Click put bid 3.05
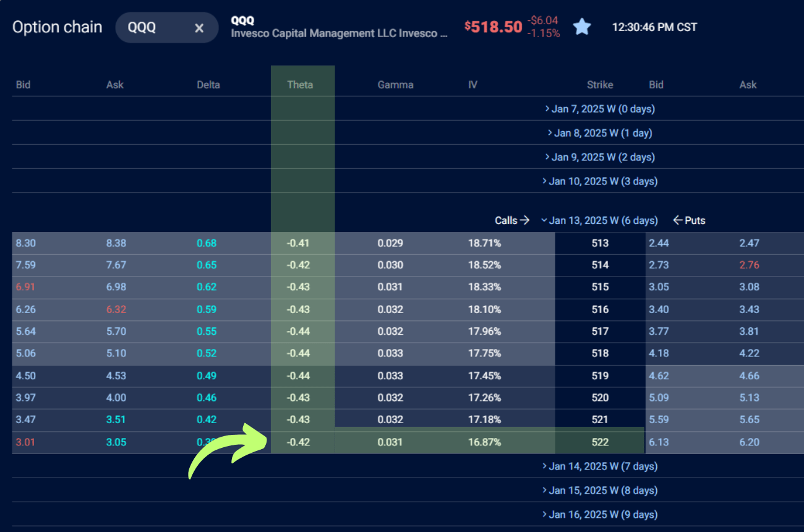 [x=659, y=287]
